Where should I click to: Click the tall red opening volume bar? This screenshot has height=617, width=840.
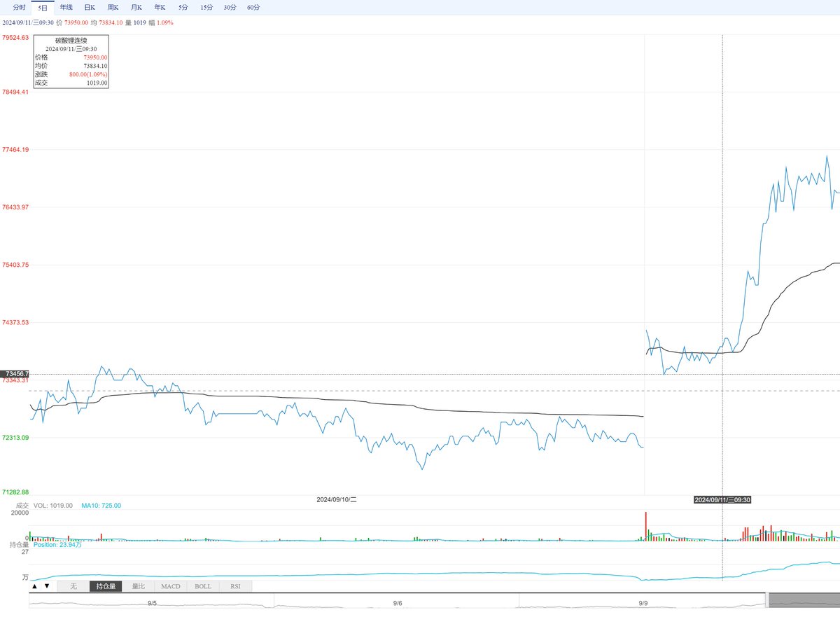tap(645, 525)
